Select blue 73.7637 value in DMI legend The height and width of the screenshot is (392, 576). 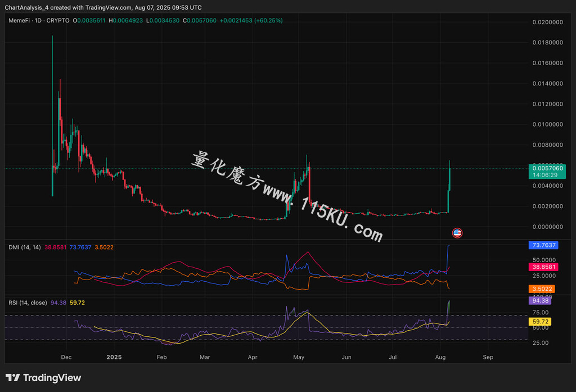80,247
